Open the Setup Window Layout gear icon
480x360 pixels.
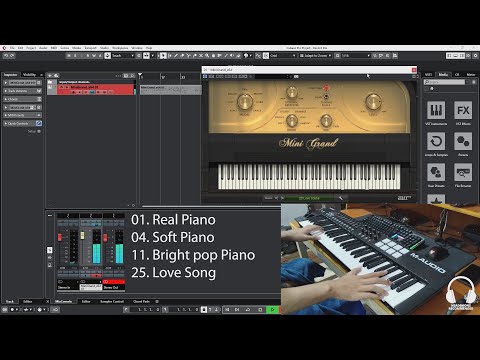click(x=476, y=56)
